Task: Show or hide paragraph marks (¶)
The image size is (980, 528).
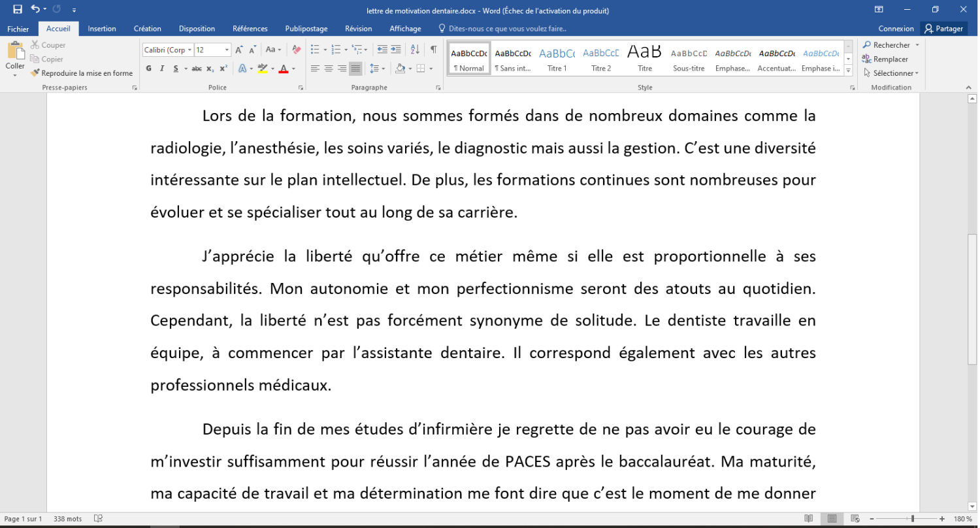Action: (x=433, y=50)
